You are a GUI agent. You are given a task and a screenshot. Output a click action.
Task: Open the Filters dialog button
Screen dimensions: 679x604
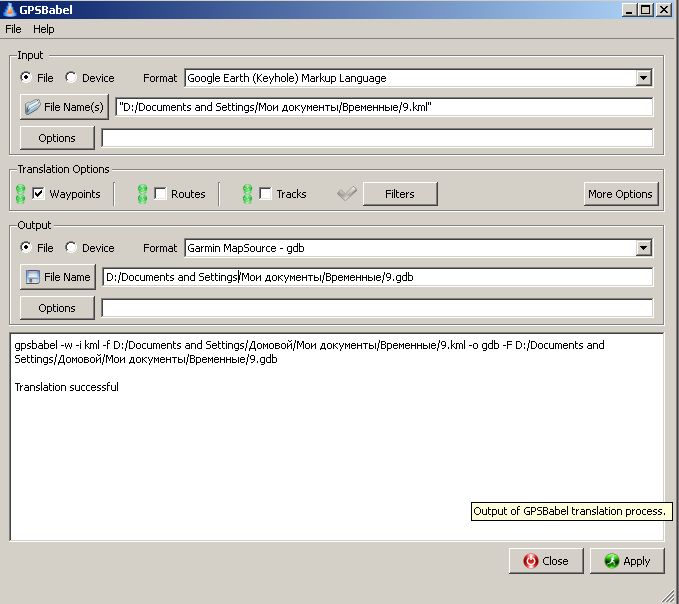[399, 194]
